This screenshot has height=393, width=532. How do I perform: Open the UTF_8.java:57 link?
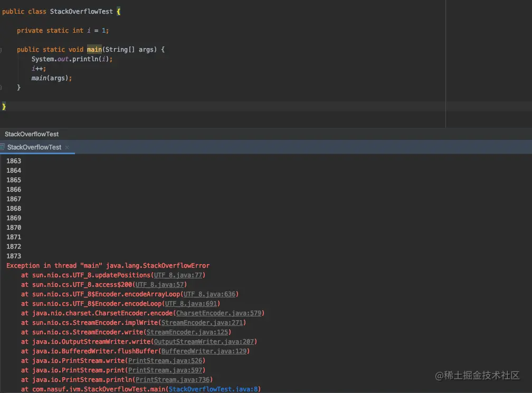[159, 285]
